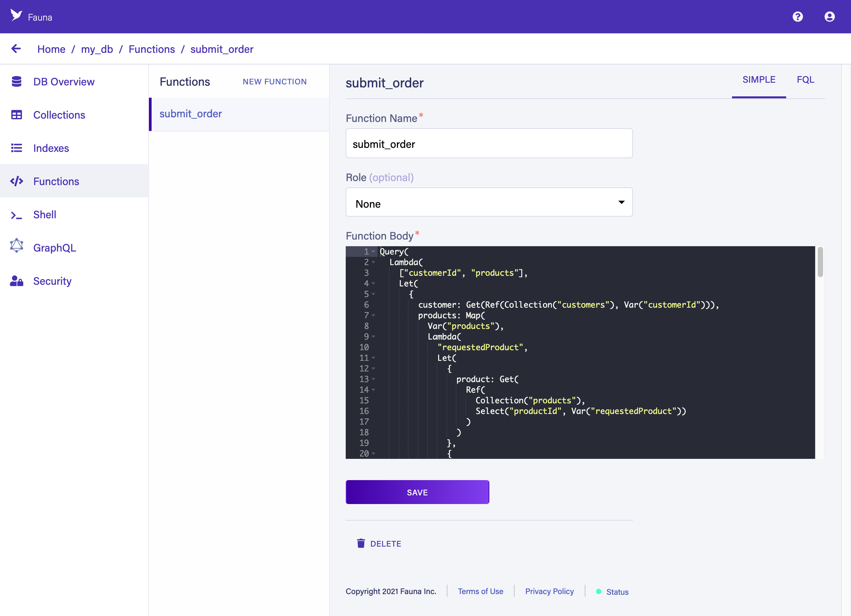Viewport: 851px width, 616px height.
Task: Click the Function Name input field
Action: [x=489, y=144]
